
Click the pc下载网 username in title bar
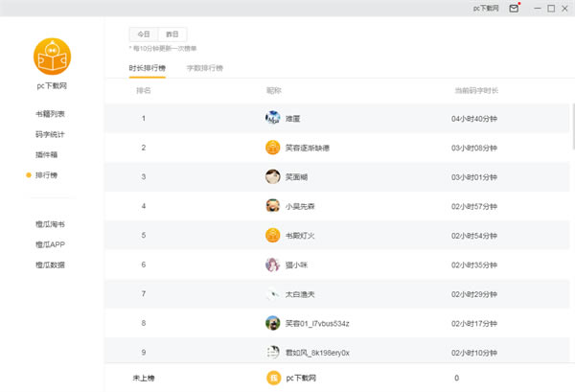[x=486, y=9]
